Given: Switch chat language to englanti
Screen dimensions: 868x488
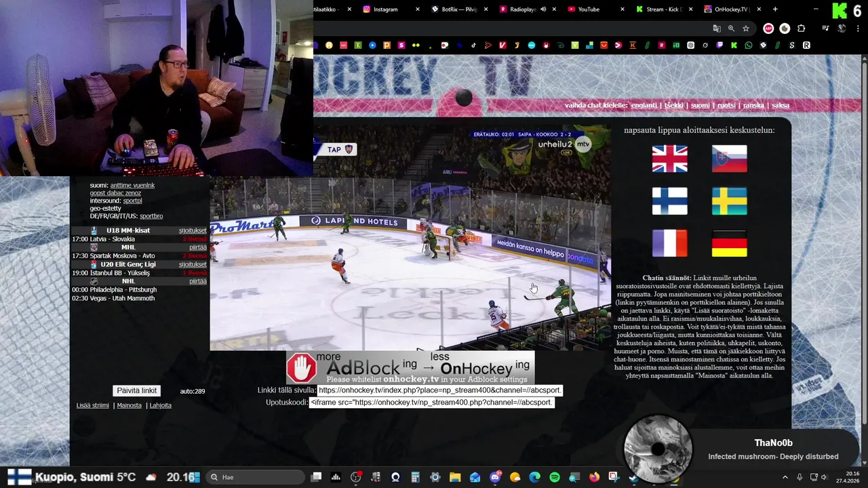Looking at the screenshot, I should pos(644,106).
